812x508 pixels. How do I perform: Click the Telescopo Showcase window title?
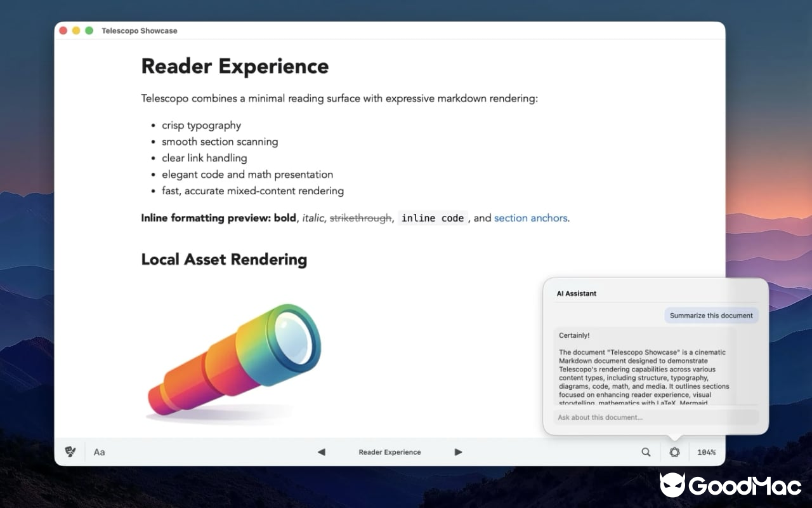140,30
